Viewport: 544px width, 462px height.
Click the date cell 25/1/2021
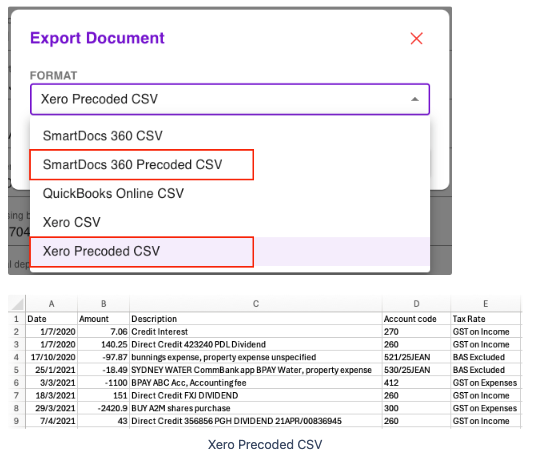pyautogui.click(x=51, y=370)
